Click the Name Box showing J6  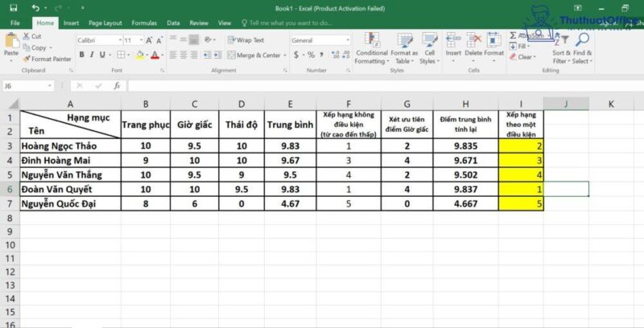click(x=28, y=86)
